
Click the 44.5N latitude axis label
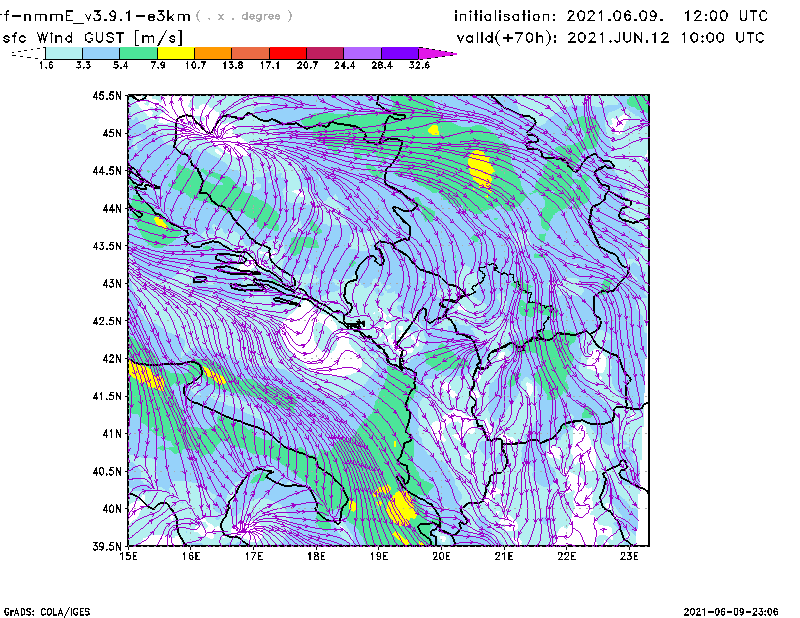pos(107,171)
